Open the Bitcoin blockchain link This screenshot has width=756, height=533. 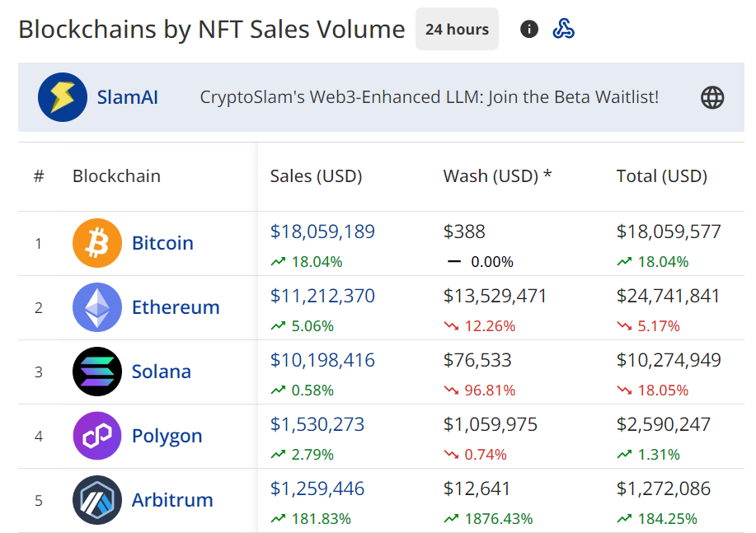[162, 243]
